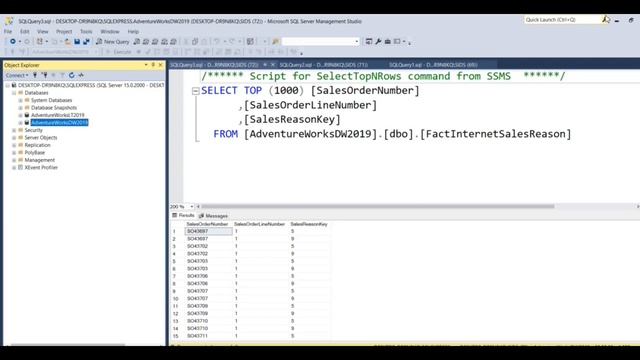Click the editor horizontal scrollbar
This screenshot has width=640, height=360.
(x=378, y=207)
